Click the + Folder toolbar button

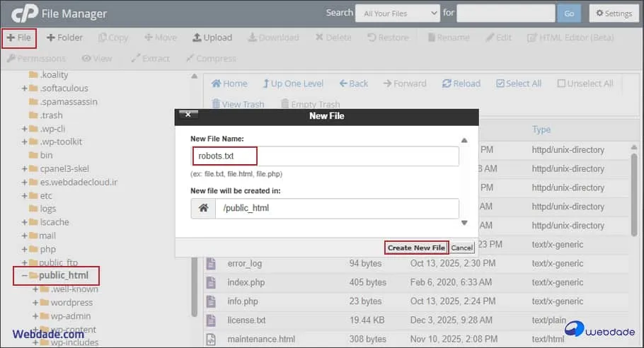coord(64,37)
